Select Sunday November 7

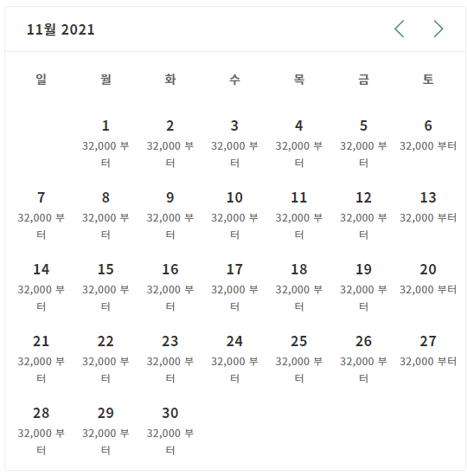41,215
